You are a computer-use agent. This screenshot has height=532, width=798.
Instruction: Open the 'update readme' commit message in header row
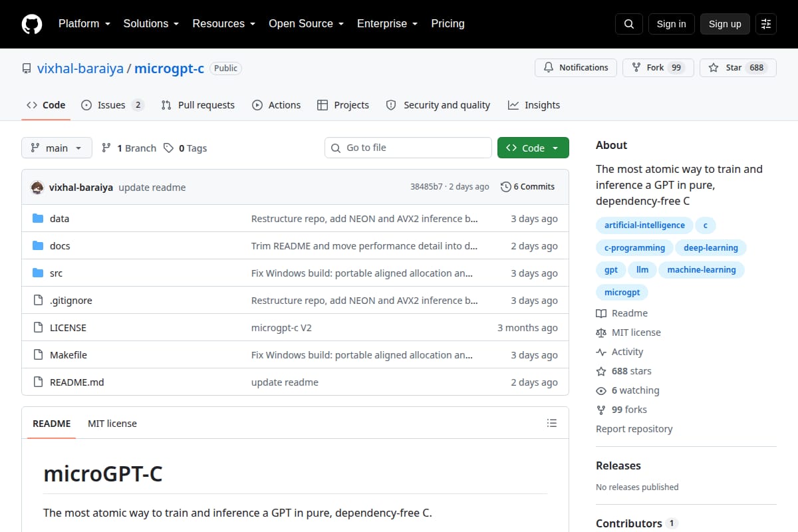pyautogui.click(x=152, y=188)
